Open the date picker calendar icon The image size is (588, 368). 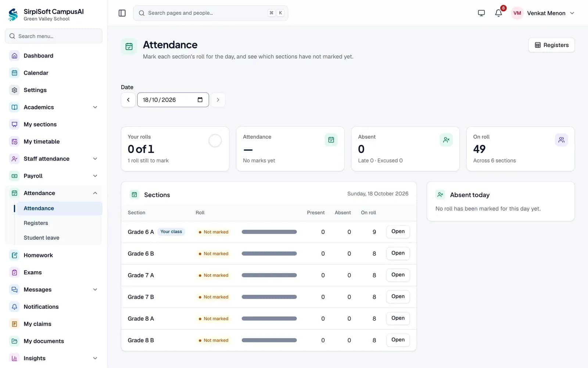point(200,100)
